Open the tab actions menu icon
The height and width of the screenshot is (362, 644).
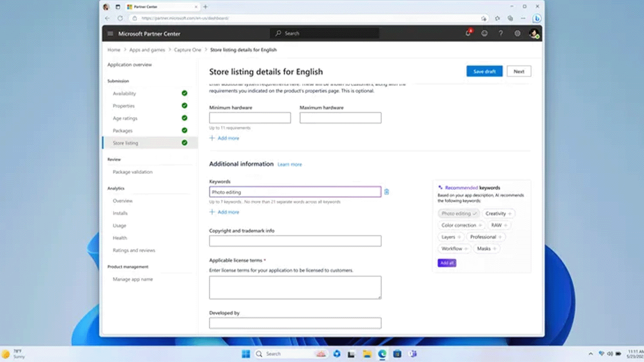[x=118, y=7]
